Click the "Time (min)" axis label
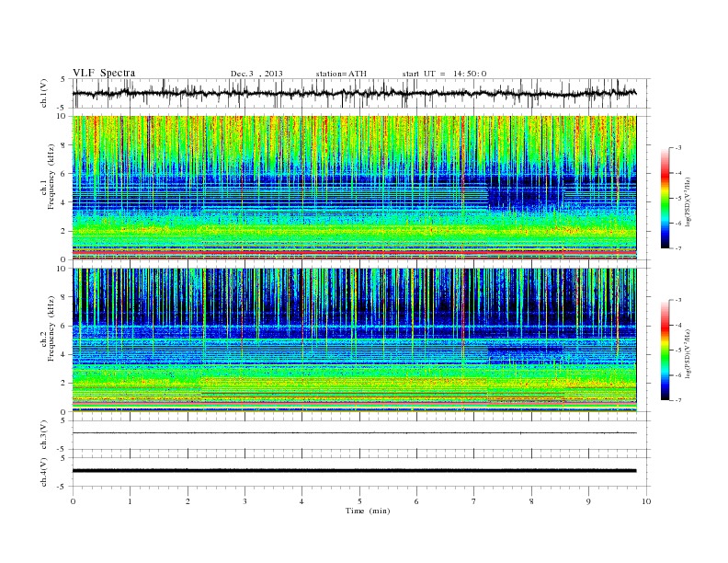728x563 pixels. pyautogui.click(x=368, y=511)
